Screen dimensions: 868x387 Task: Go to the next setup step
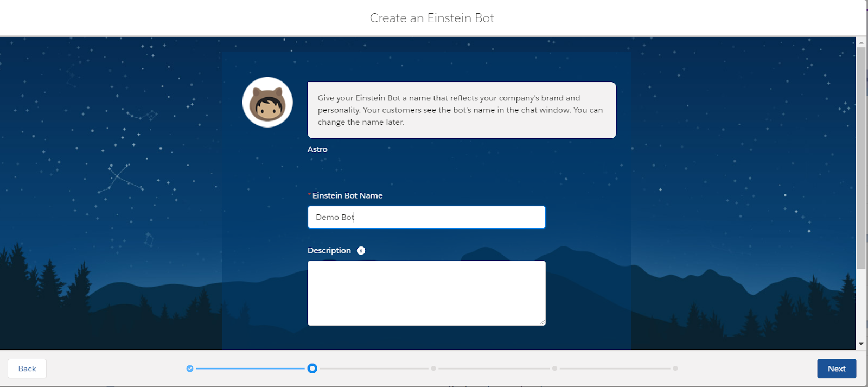pyautogui.click(x=837, y=369)
